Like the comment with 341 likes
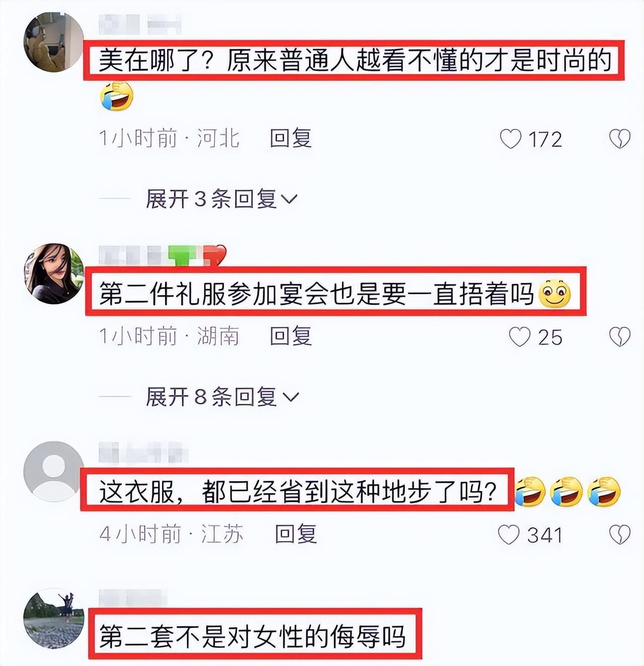The width and height of the screenshot is (644, 666). 508,535
